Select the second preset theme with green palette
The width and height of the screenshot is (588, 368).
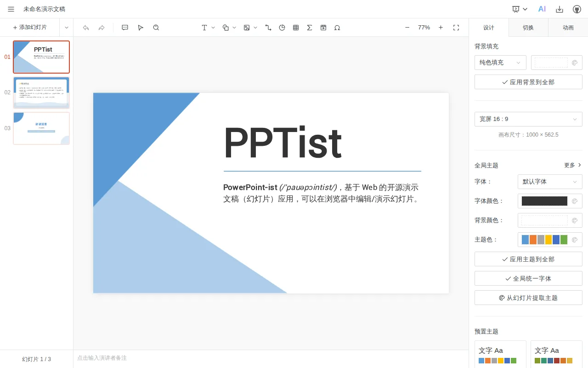point(556,354)
